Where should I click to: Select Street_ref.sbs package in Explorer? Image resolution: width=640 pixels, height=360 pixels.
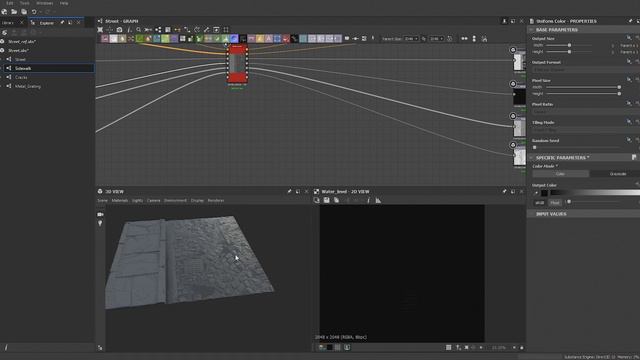[x=22, y=42]
